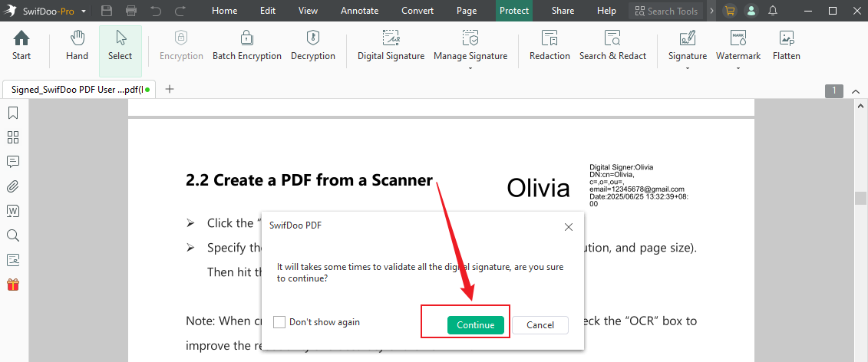The width and height of the screenshot is (868, 362).
Task: Open the View menu tab
Action: (x=309, y=11)
